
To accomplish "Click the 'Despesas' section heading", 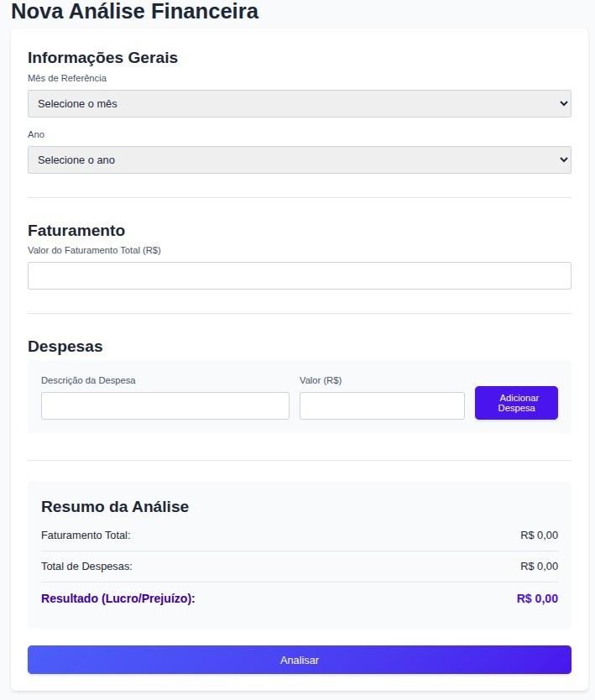I will [65, 346].
